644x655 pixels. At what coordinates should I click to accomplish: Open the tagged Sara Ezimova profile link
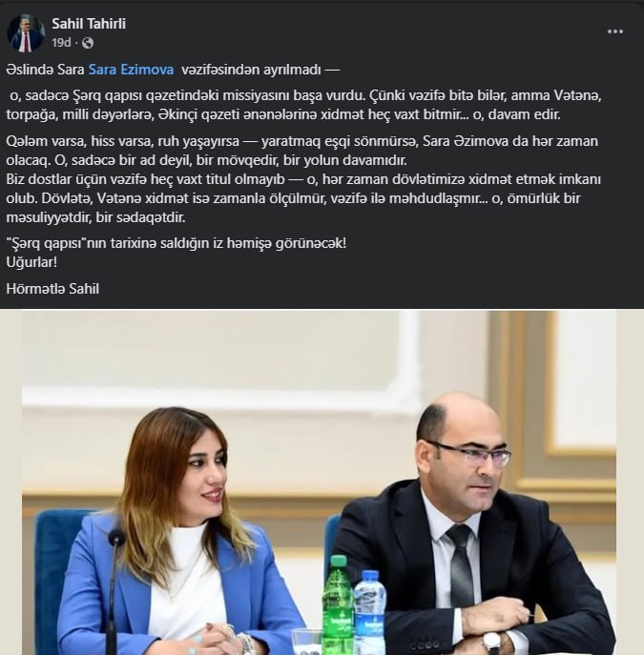point(132,70)
